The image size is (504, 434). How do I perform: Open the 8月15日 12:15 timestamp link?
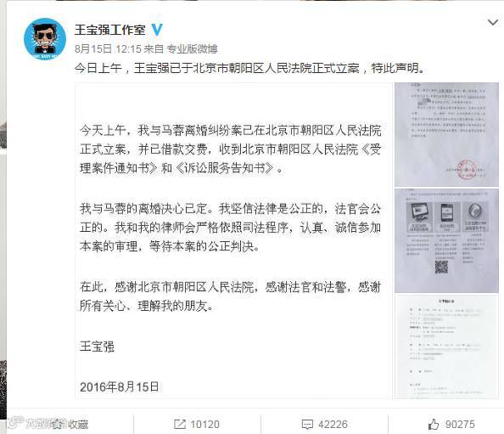[108, 49]
